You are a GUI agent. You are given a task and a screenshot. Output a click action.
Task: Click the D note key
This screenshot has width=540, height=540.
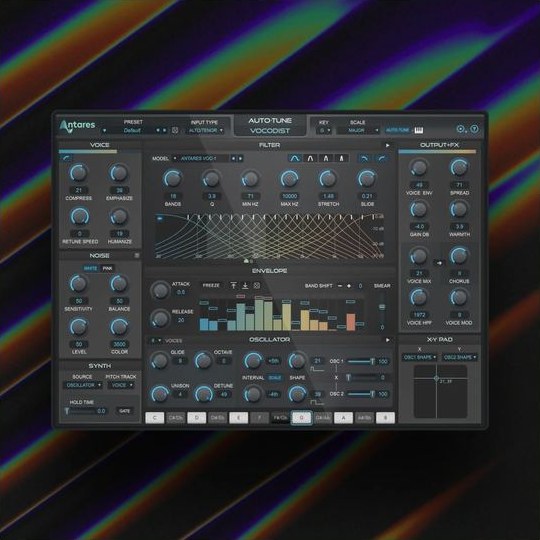coord(197,418)
